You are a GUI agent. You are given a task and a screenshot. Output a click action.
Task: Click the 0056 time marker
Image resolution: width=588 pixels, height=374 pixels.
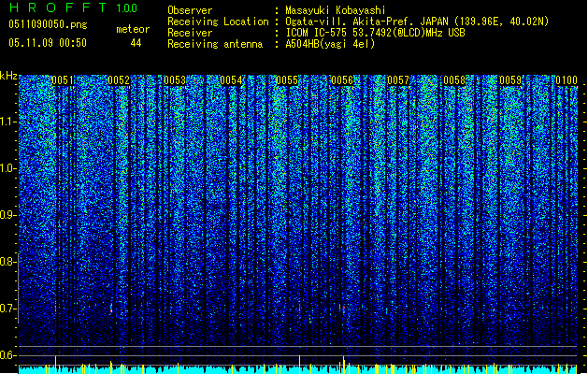[x=342, y=80]
